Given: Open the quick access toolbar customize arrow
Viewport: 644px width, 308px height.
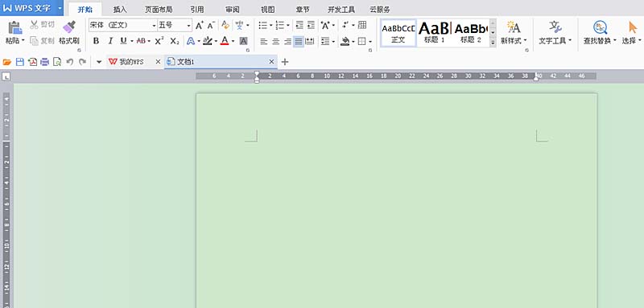Looking at the screenshot, I should pyautogui.click(x=99, y=62).
